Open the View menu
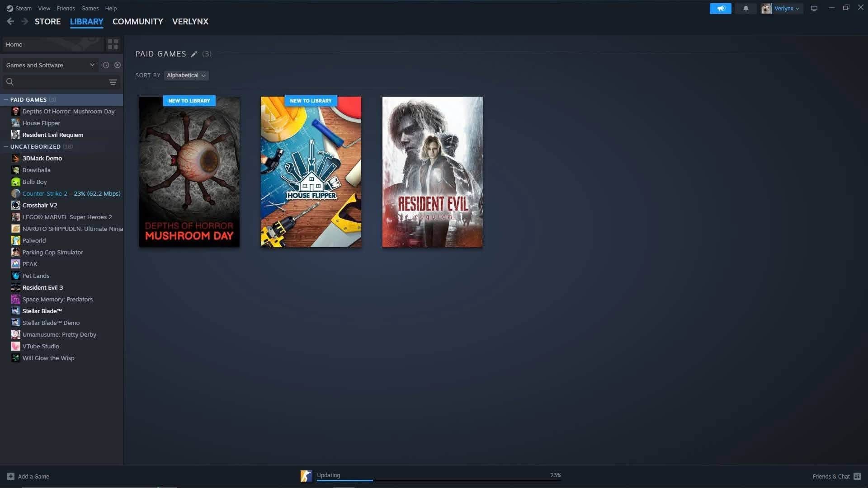 coord(44,8)
